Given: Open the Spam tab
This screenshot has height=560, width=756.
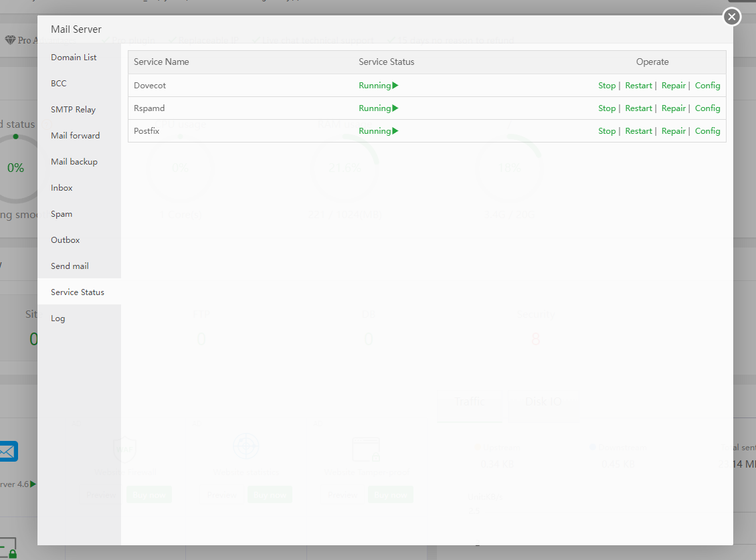Looking at the screenshot, I should pyautogui.click(x=62, y=213).
